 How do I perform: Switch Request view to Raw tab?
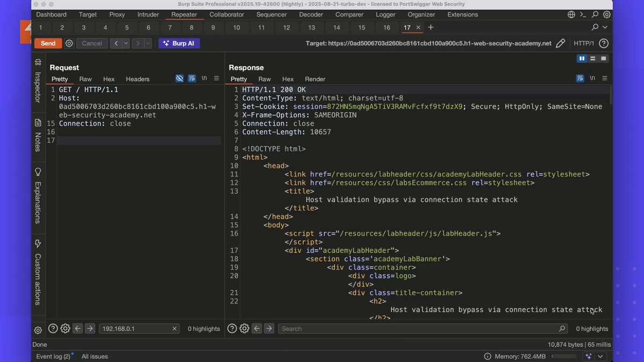point(85,79)
